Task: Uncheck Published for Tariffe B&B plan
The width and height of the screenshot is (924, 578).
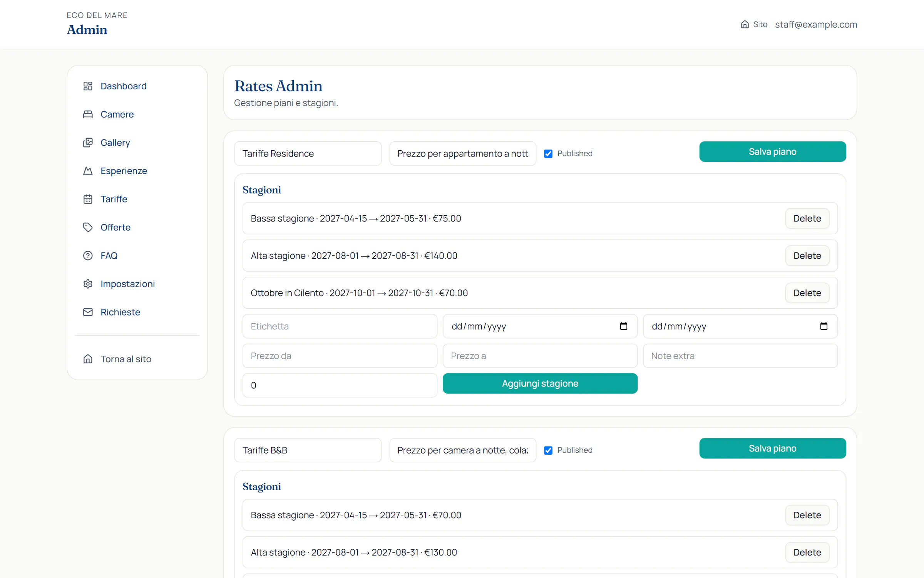Action: click(x=548, y=450)
